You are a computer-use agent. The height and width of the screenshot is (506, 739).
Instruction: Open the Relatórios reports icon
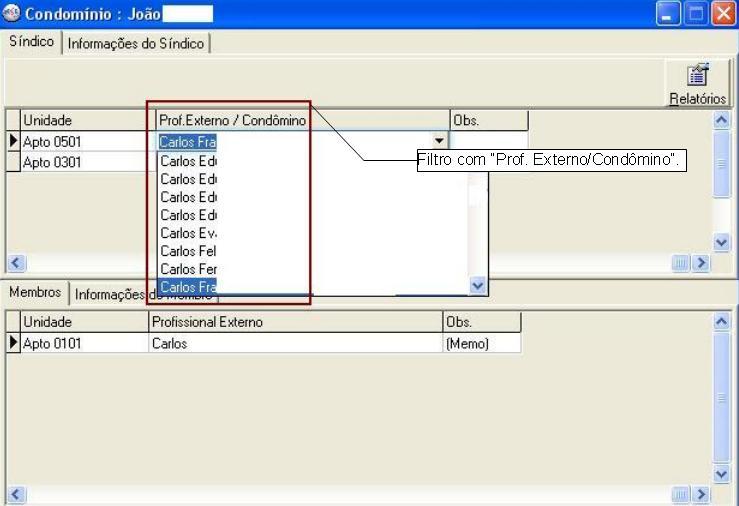(697, 83)
